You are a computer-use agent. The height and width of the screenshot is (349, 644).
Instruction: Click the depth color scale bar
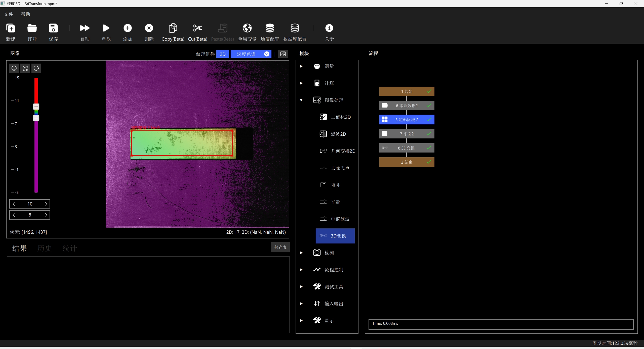click(x=36, y=135)
